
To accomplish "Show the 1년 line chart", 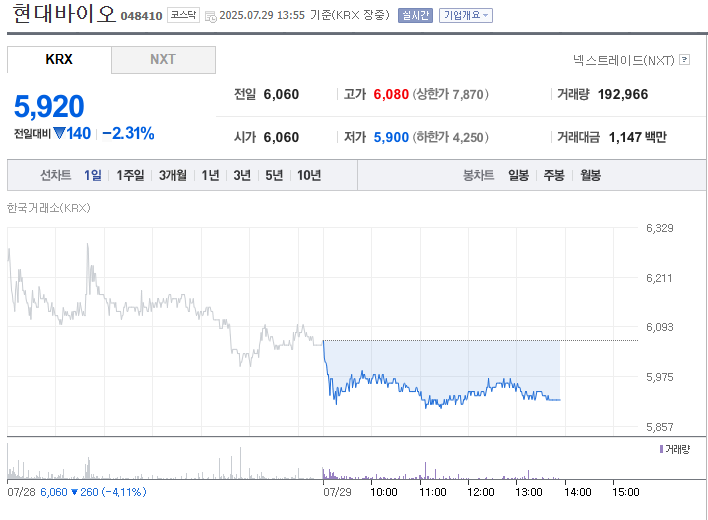I will pos(210,175).
